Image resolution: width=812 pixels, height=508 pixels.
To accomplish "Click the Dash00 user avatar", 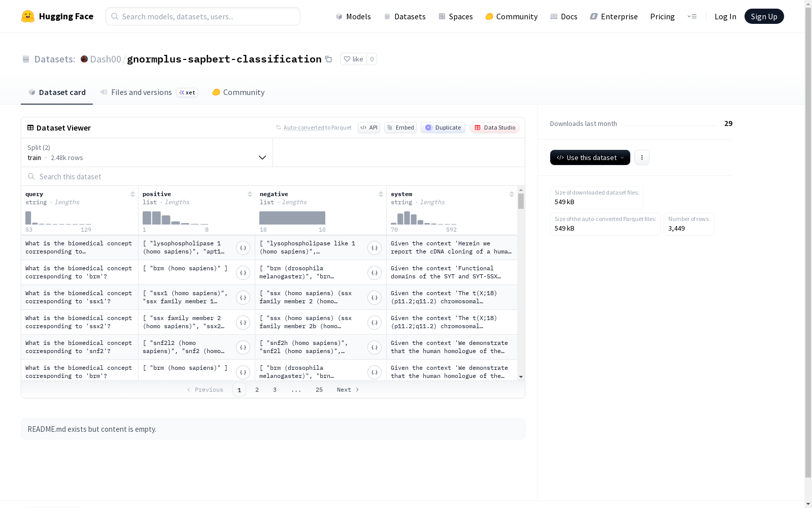I will coord(84,59).
